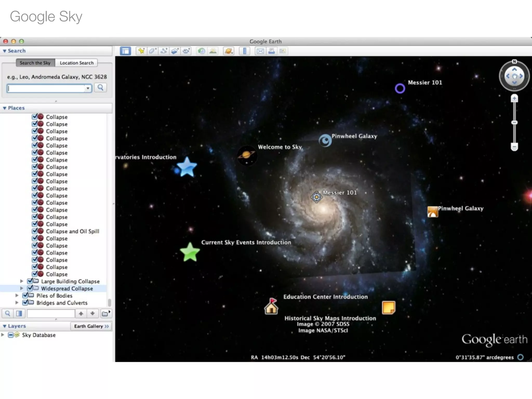This screenshot has width=532, height=399.
Task: Select the ruler tool in the toolbar
Action: pos(244,51)
